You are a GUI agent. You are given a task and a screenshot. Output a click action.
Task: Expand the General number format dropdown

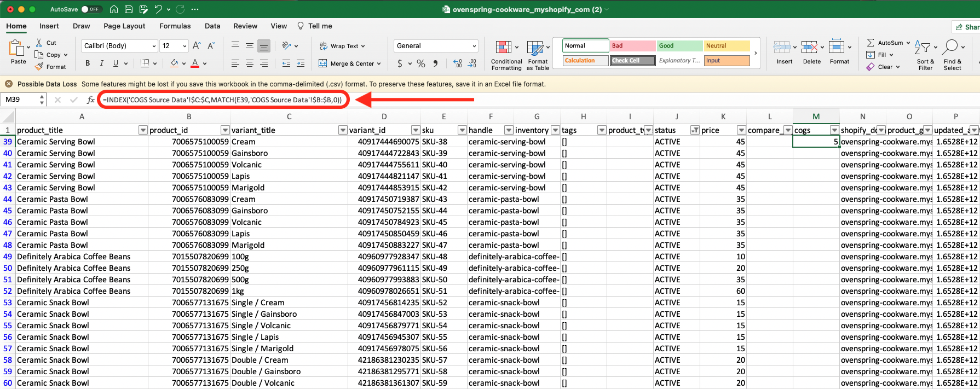tap(474, 46)
